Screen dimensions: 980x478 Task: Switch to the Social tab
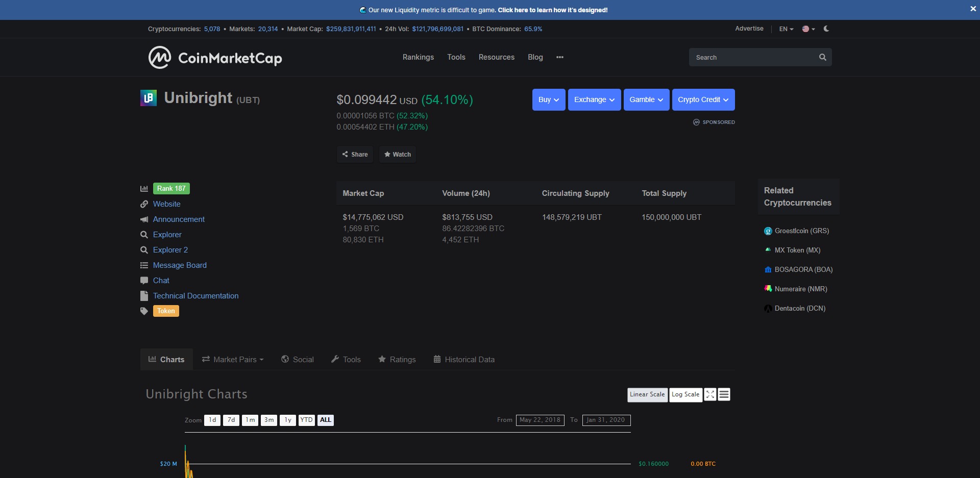pyautogui.click(x=298, y=360)
